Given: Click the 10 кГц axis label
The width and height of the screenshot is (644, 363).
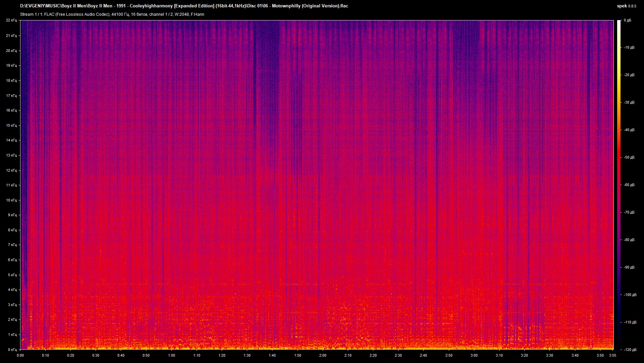Looking at the screenshot, I should pos(12,200).
